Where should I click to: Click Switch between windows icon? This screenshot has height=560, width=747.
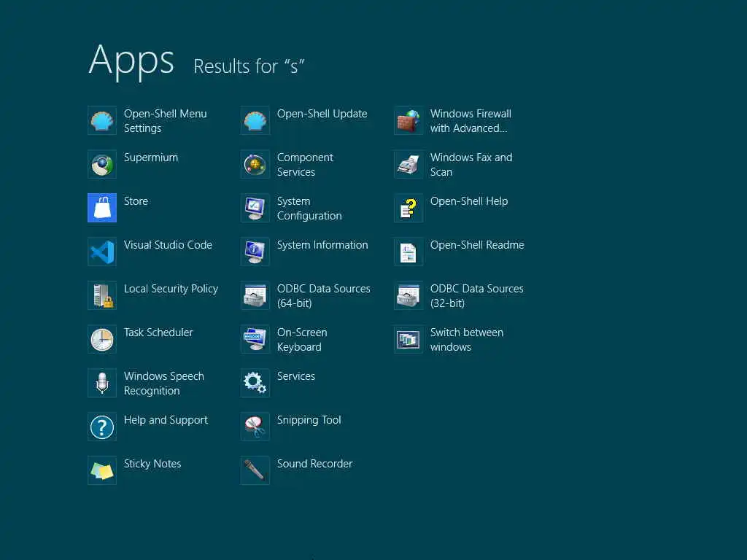(x=409, y=339)
